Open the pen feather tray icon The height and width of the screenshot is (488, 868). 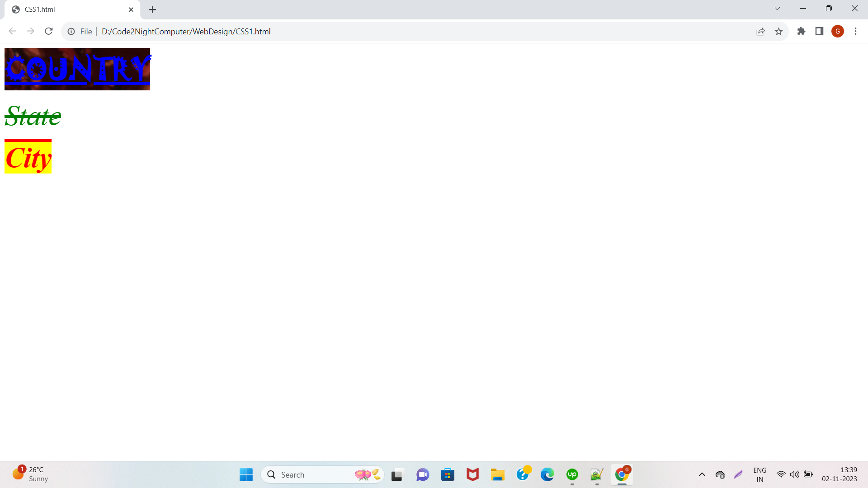pos(738,474)
